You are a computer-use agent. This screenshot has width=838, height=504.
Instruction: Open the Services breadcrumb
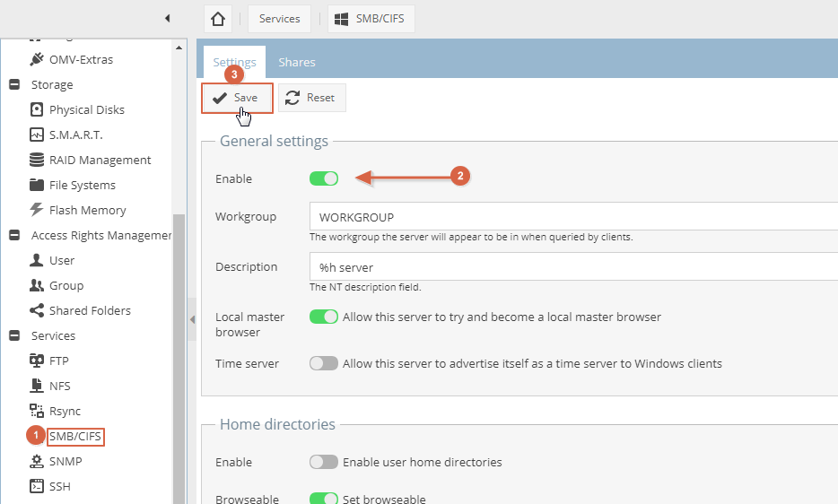pos(280,19)
